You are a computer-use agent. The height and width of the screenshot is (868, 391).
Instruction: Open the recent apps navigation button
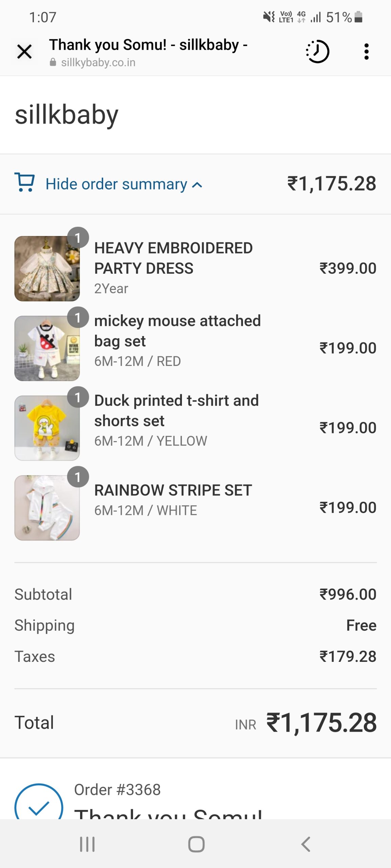[x=87, y=844]
